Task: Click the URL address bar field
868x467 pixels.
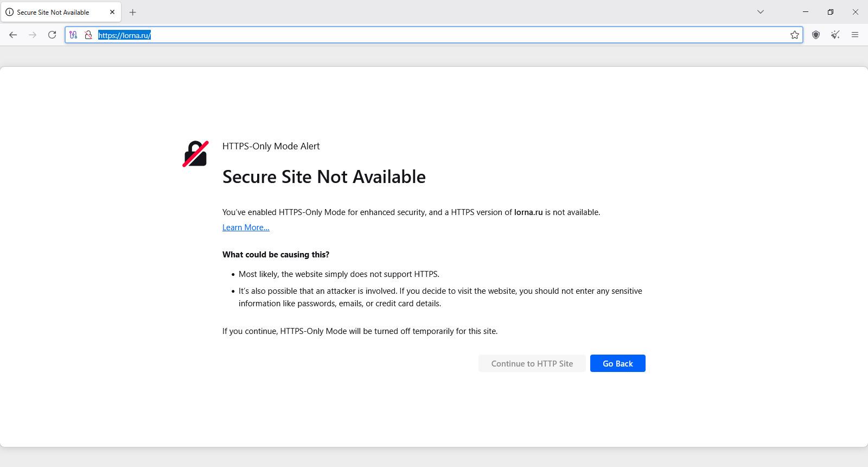Action: [434, 35]
